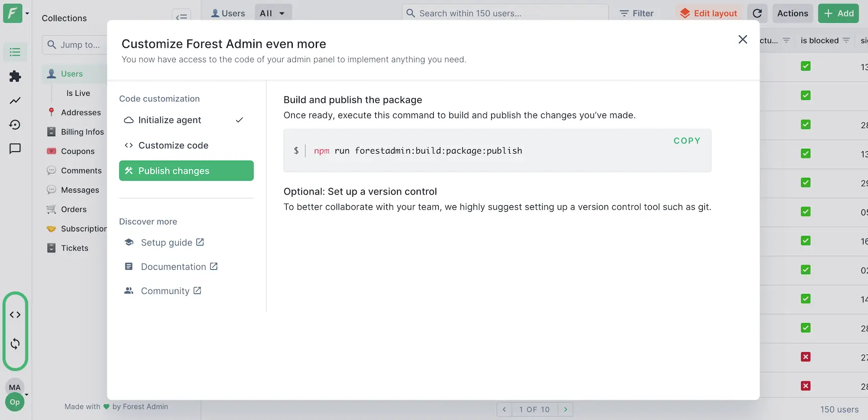Refresh the users table
The width and height of the screenshot is (868, 420).
tap(757, 13)
